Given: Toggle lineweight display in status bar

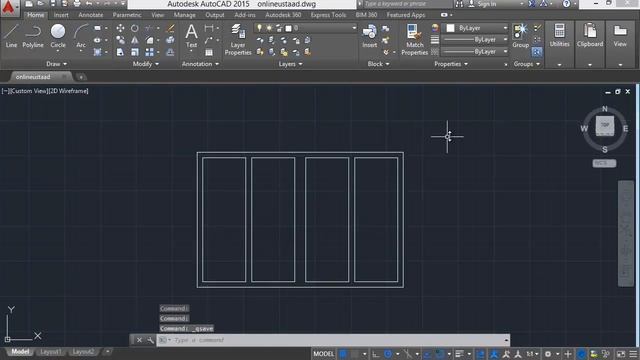Looking at the screenshot, I should 460,354.
